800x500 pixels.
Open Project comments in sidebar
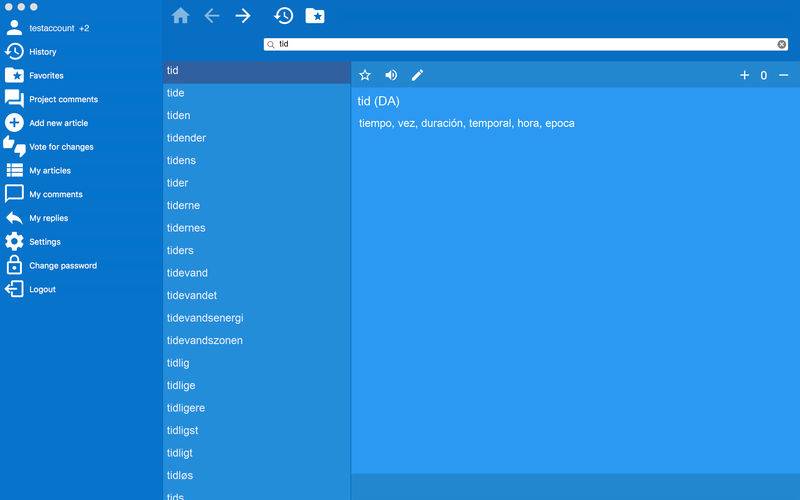[63, 99]
